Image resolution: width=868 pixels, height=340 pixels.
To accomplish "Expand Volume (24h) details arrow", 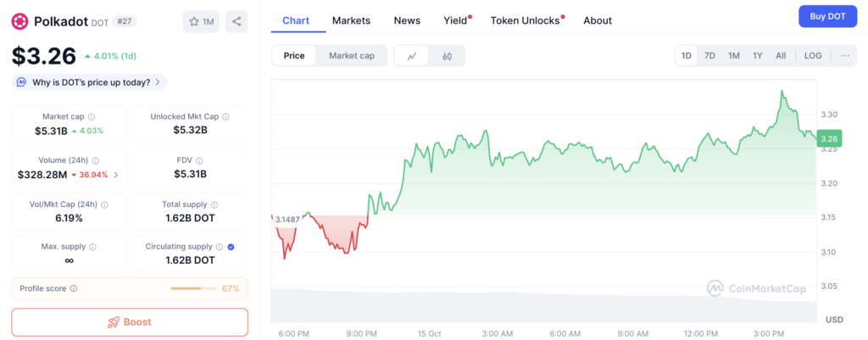I will 116,175.
